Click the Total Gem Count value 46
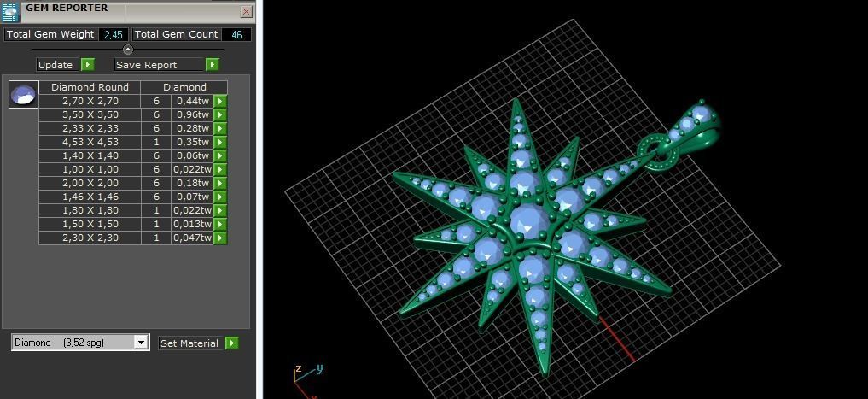This screenshot has width=868, height=399. pyautogui.click(x=236, y=34)
